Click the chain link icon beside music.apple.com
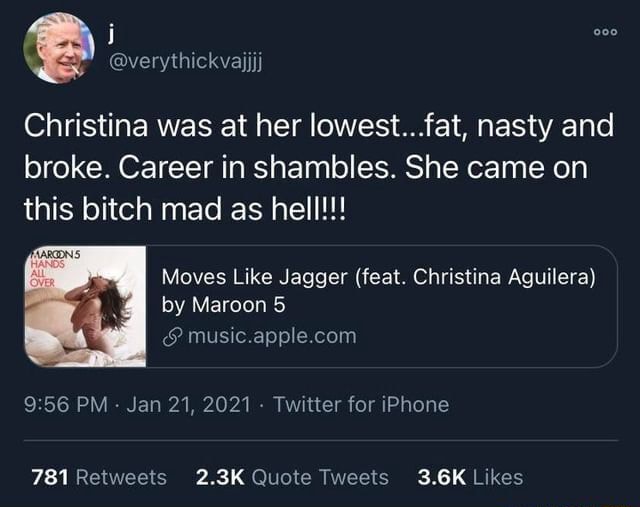The width and height of the screenshot is (640, 507). [x=169, y=335]
